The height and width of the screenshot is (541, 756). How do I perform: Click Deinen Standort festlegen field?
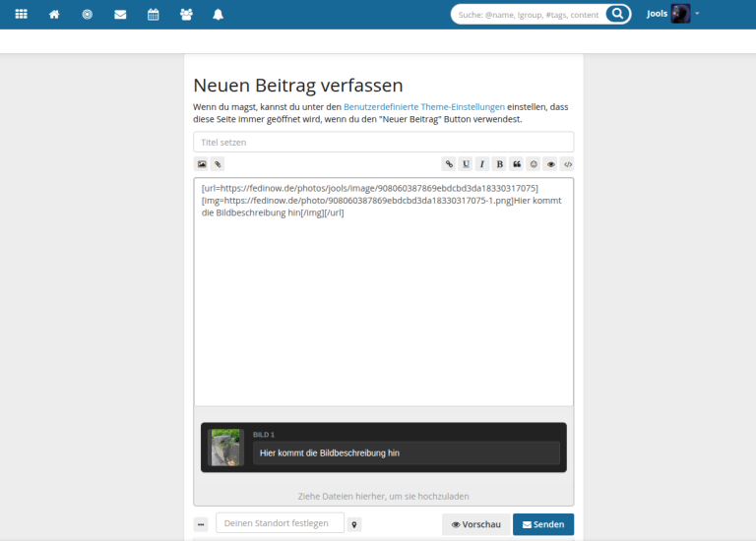(x=281, y=523)
